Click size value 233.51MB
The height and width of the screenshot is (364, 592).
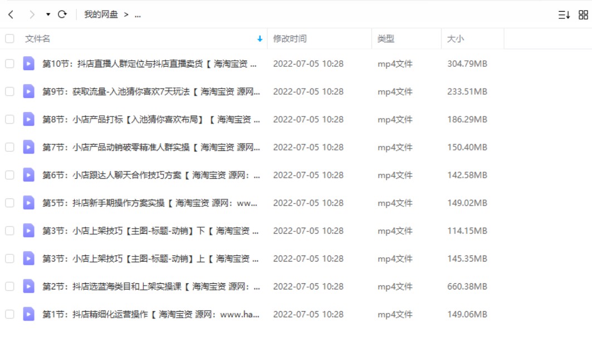[467, 92]
